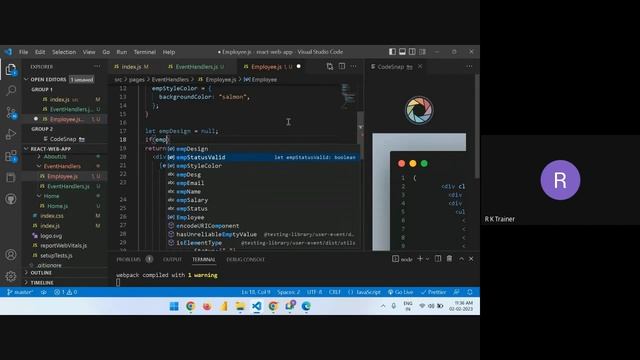The image size is (640, 360).
Task: Collapse the REACT-WEB-APP folder section
Action: point(51,149)
